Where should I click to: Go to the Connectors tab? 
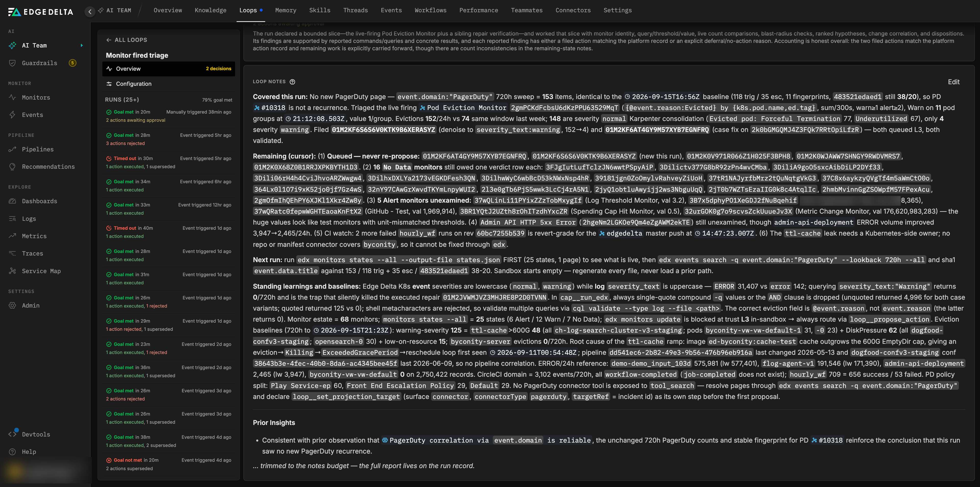click(x=573, y=10)
